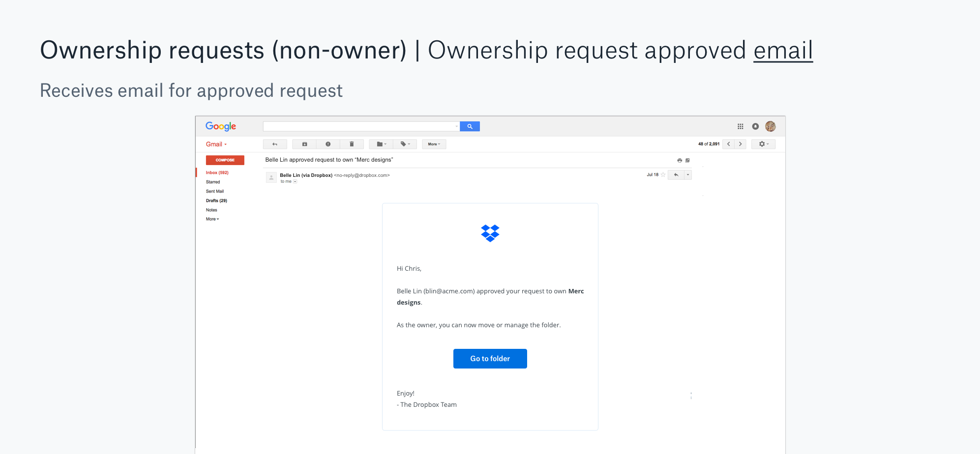
Task: Click the COMPOSE button
Action: [x=225, y=160]
